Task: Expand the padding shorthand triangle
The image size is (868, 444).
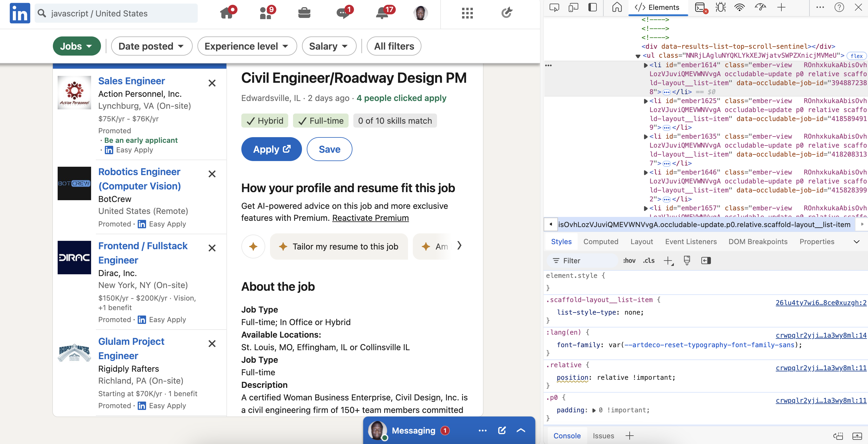Action: [x=594, y=410]
